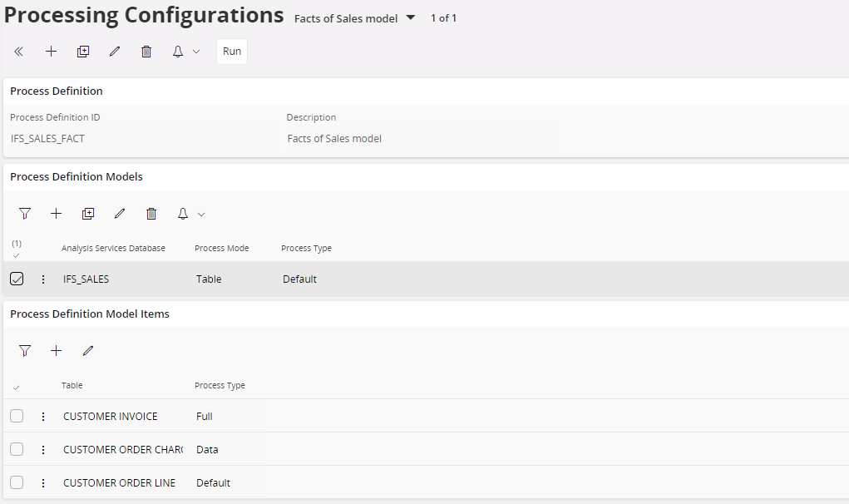The image size is (849, 504).
Task: Select the CUSTOMER INVOICE row checkbox
Action: (17, 415)
